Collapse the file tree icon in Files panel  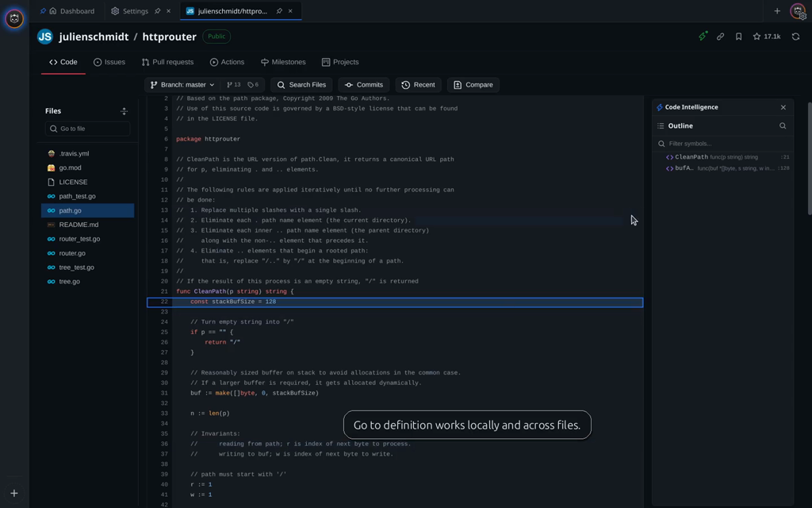point(124,111)
